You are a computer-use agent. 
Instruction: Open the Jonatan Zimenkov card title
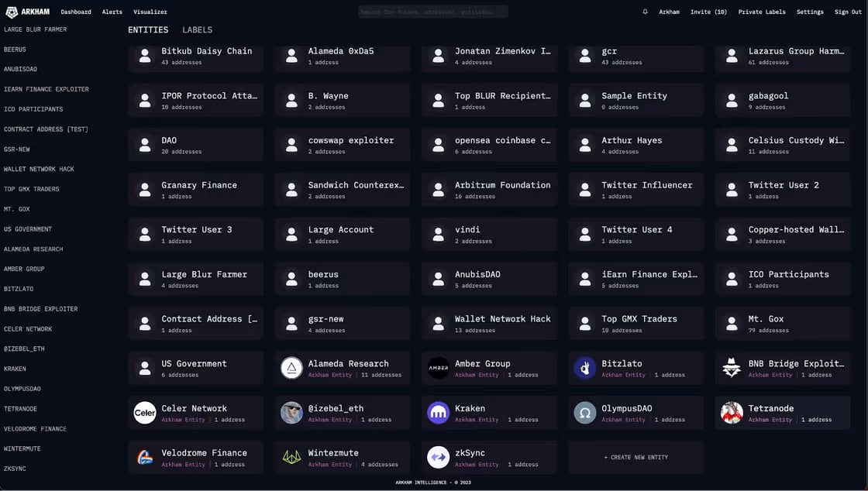click(503, 51)
